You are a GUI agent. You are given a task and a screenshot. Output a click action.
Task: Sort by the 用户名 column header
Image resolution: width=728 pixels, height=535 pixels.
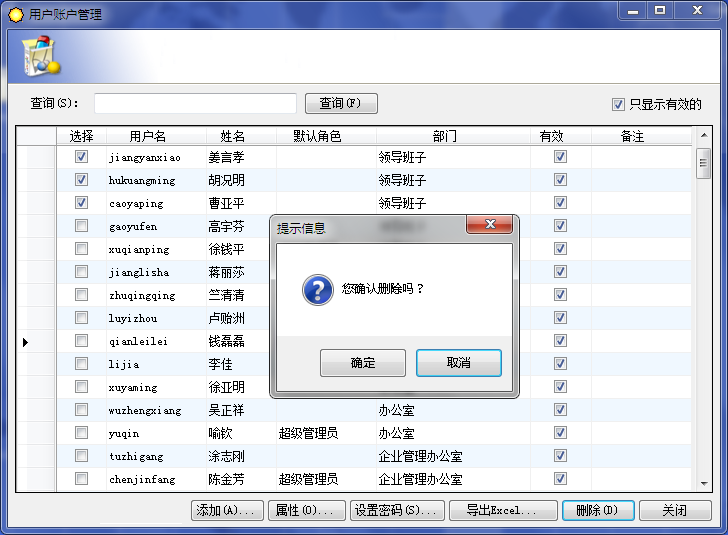click(x=156, y=136)
